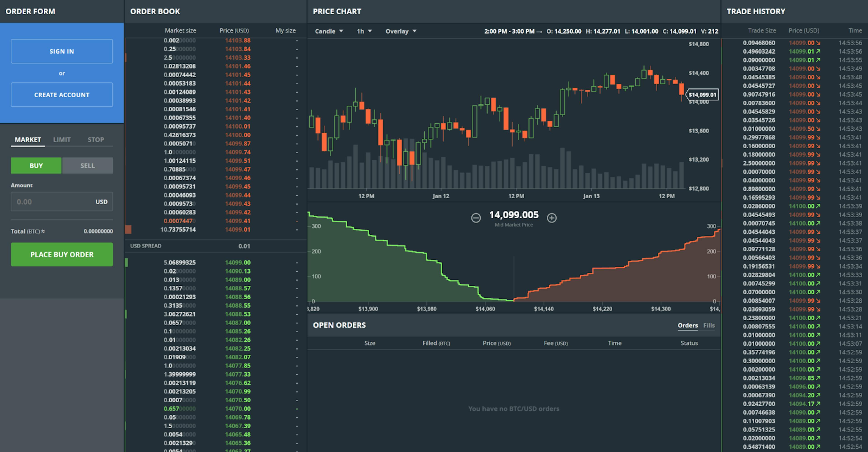This screenshot has height=452, width=868.
Task: Click the CREATE ACCOUNT button
Action: 62,95
